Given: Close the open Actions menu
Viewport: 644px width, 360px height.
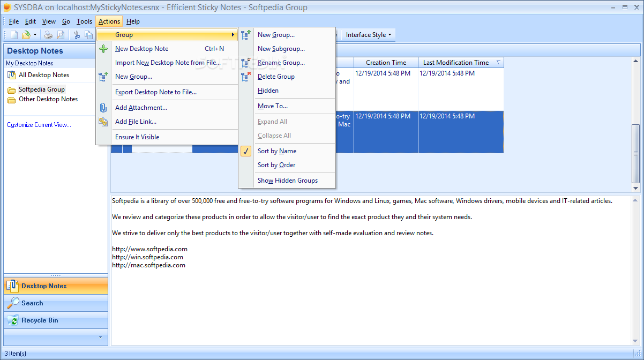Looking at the screenshot, I should pyautogui.click(x=109, y=21).
